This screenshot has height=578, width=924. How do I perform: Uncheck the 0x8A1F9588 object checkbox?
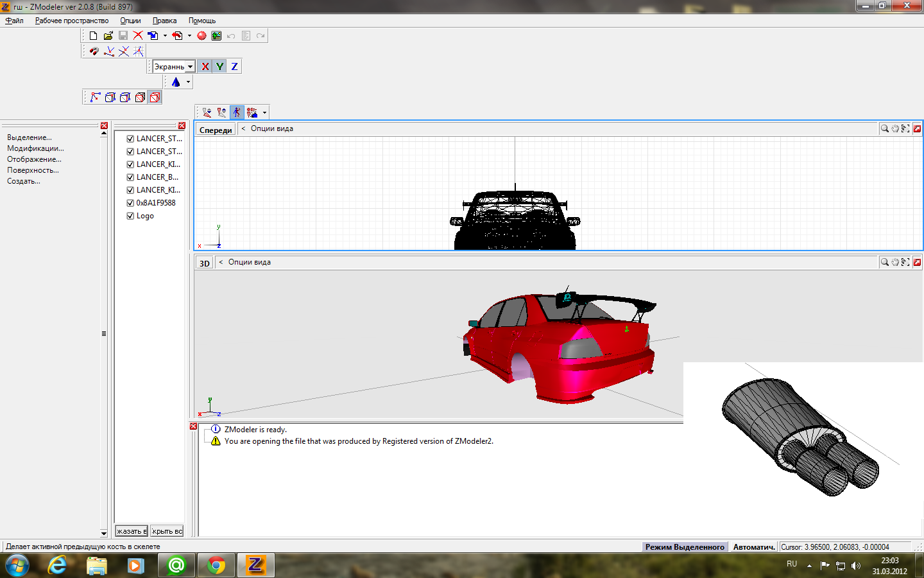click(130, 203)
